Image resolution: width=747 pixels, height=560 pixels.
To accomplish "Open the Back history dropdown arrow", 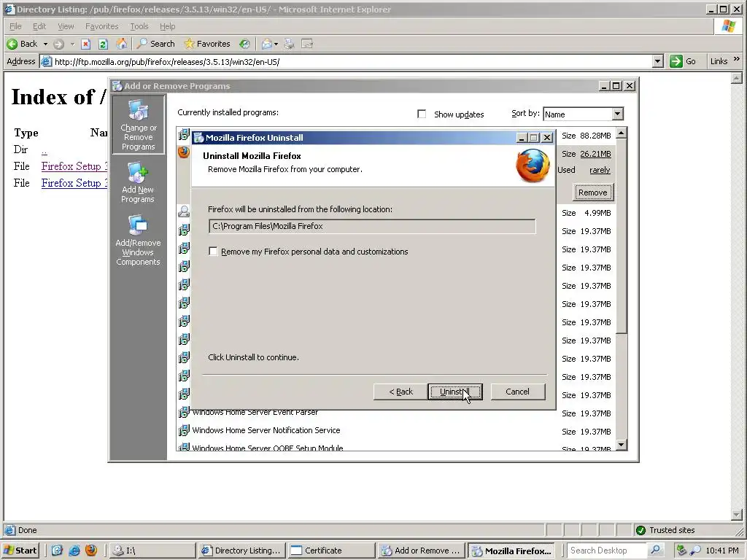I will pos(46,44).
